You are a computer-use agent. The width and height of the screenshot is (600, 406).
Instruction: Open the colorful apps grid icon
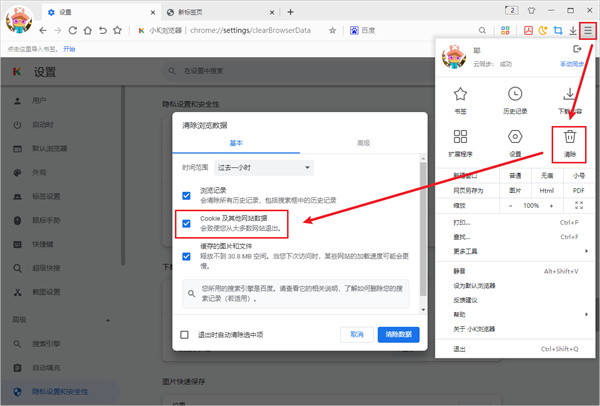coord(505,31)
